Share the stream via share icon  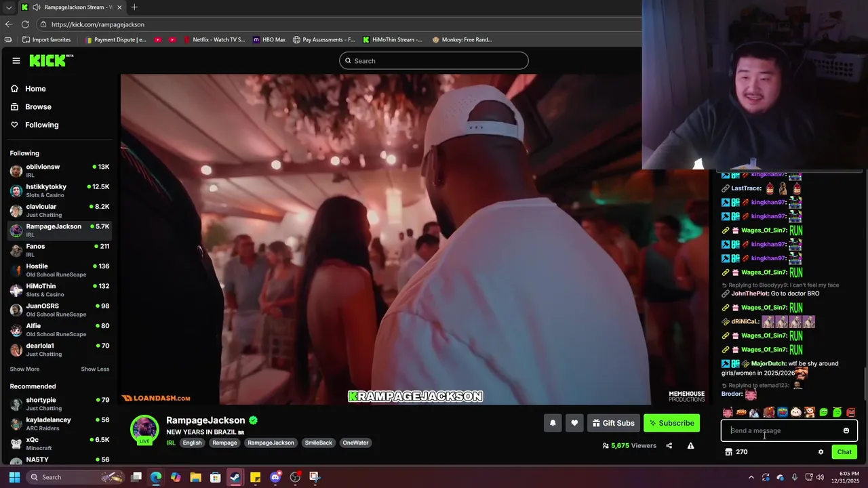point(669,445)
